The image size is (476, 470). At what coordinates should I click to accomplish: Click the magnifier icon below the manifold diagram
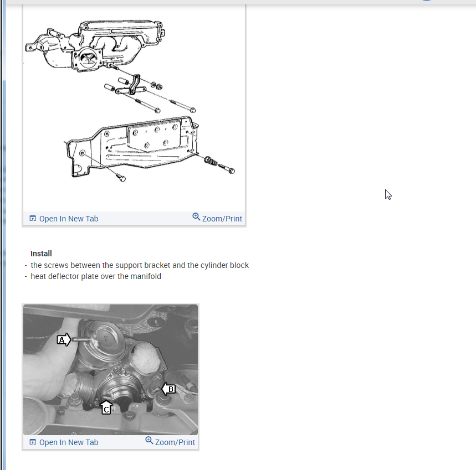[196, 217]
